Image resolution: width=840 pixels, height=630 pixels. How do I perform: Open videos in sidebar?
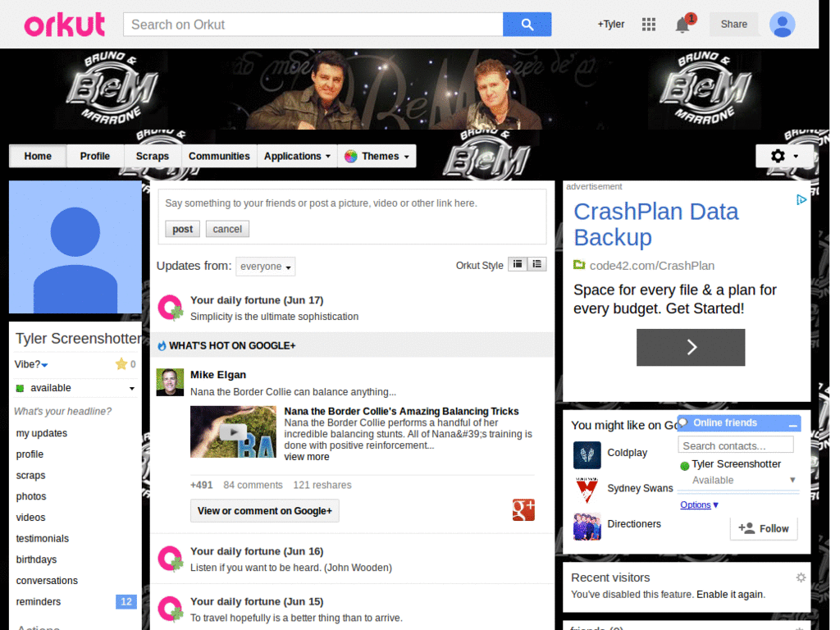[30, 518]
